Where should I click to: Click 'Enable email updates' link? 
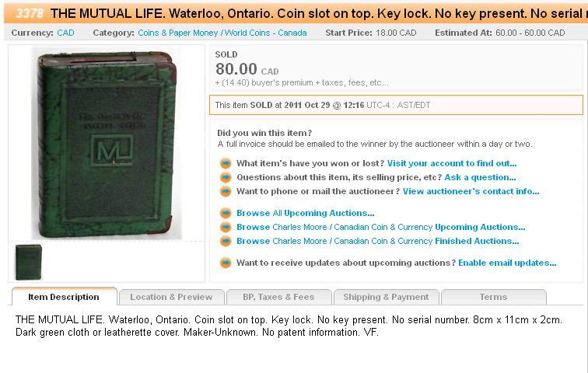(507, 263)
